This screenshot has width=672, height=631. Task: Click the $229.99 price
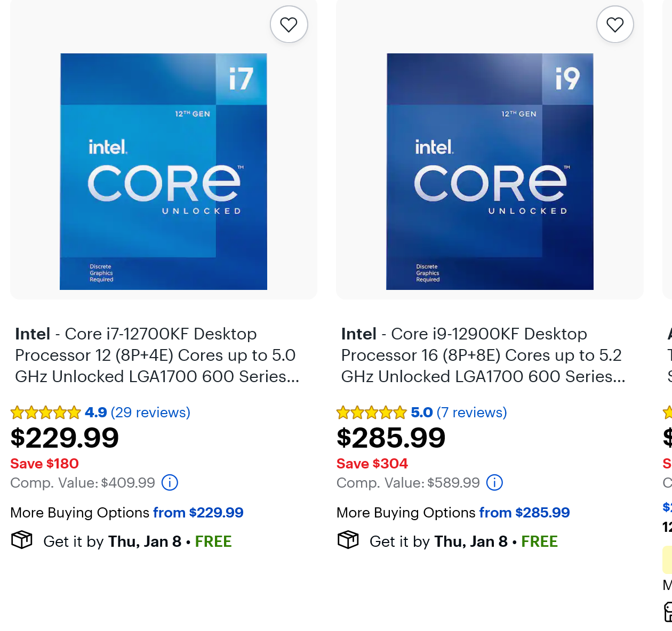coord(65,438)
